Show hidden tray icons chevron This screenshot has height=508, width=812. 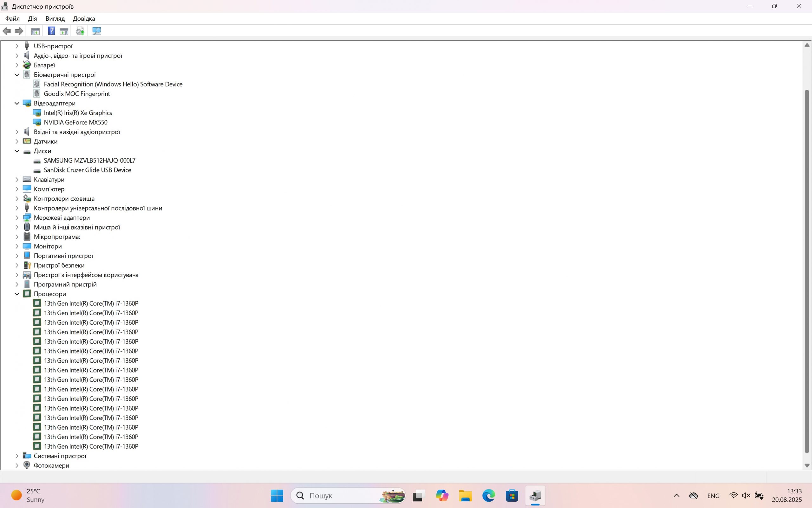pos(677,496)
